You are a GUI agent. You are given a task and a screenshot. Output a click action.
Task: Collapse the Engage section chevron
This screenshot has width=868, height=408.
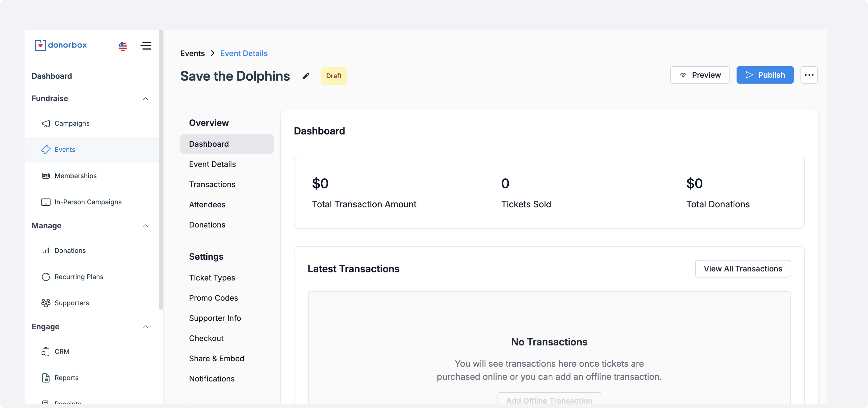point(146,327)
